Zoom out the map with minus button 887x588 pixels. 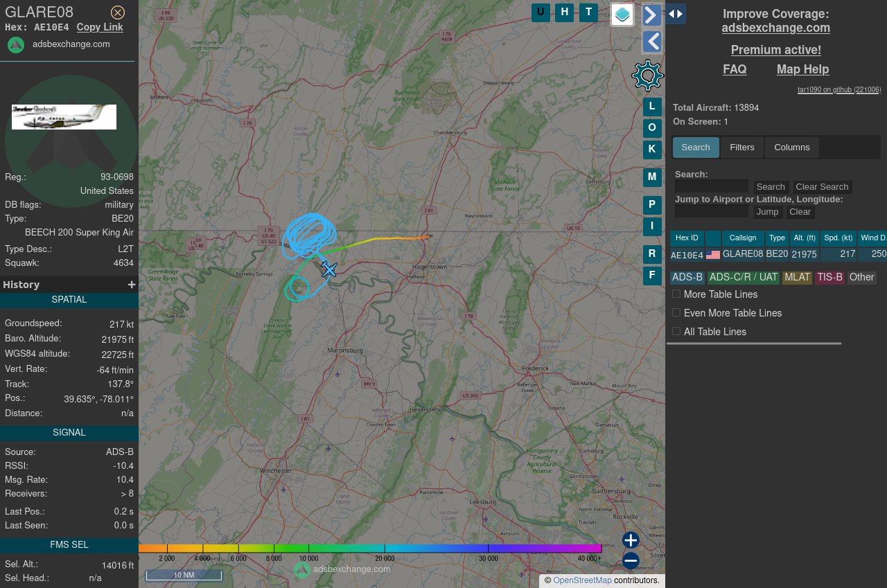click(631, 561)
